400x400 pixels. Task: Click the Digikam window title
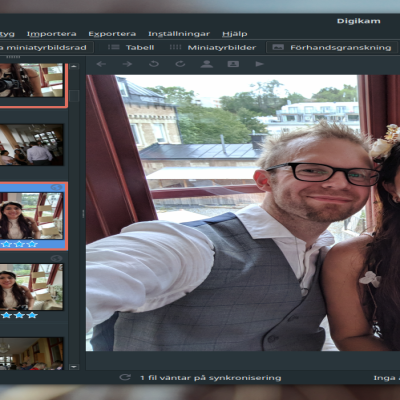tap(358, 21)
